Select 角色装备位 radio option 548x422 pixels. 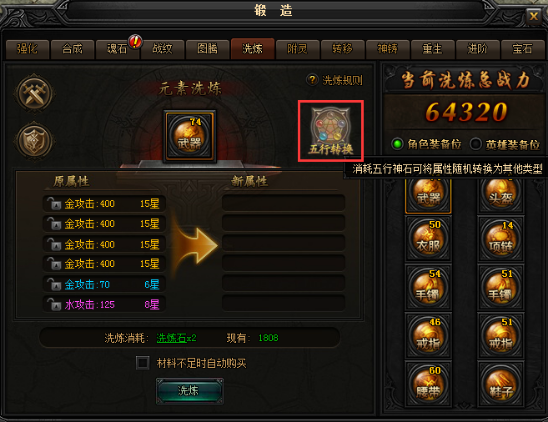coord(397,144)
